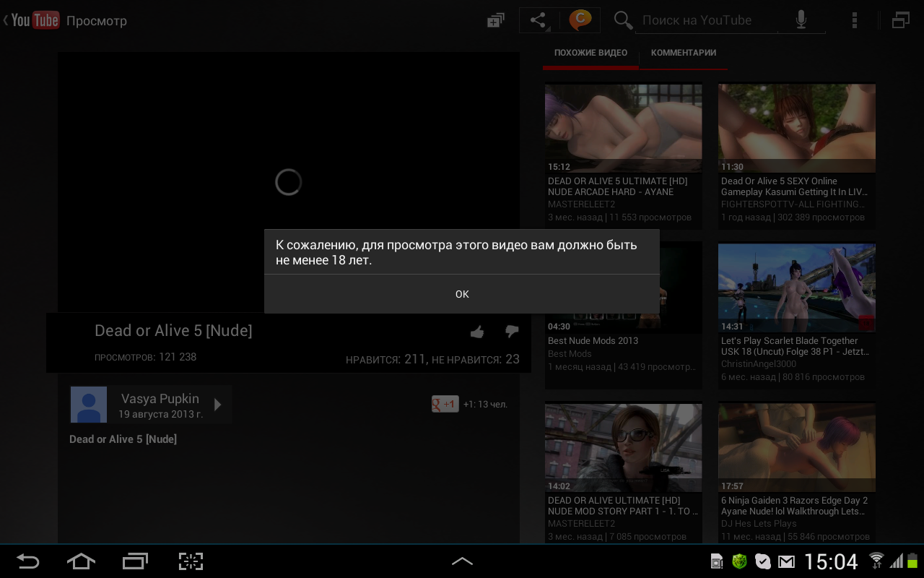
Task: Tap the Wi-Fi status icon
Action: tap(876, 561)
